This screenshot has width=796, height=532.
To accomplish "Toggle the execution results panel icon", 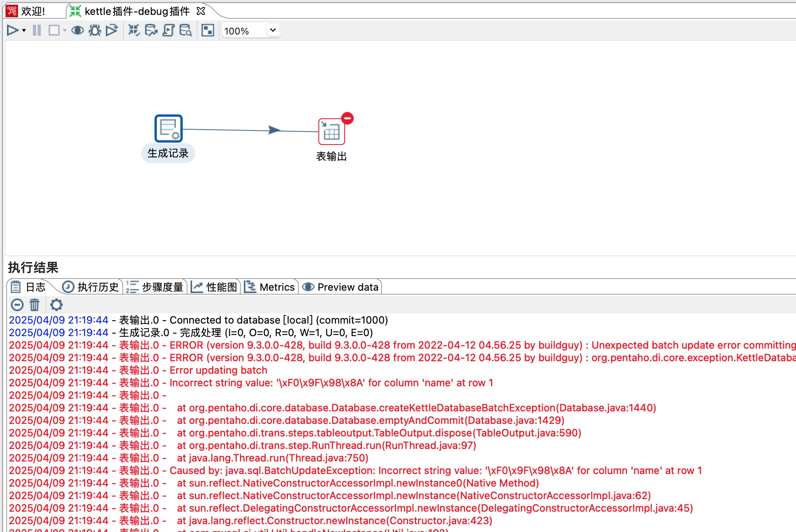I will [x=207, y=30].
